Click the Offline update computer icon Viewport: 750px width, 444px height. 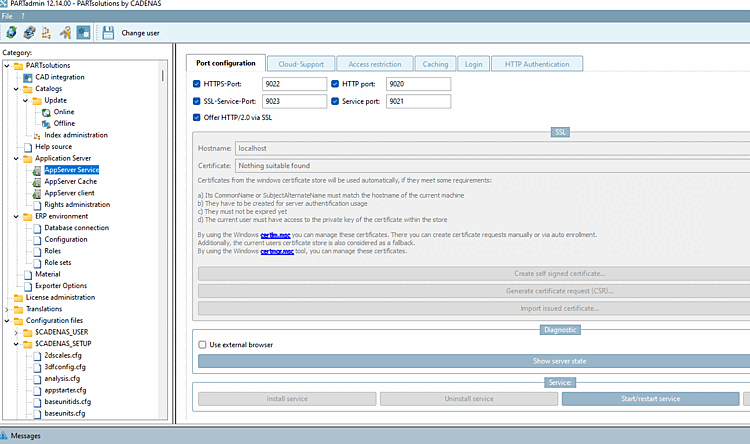(46, 123)
